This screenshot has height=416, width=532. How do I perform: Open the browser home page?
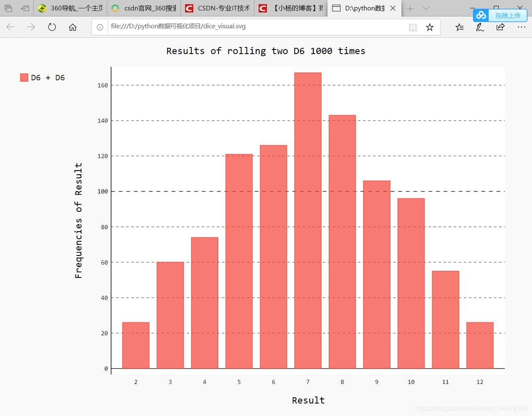tap(73, 27)
